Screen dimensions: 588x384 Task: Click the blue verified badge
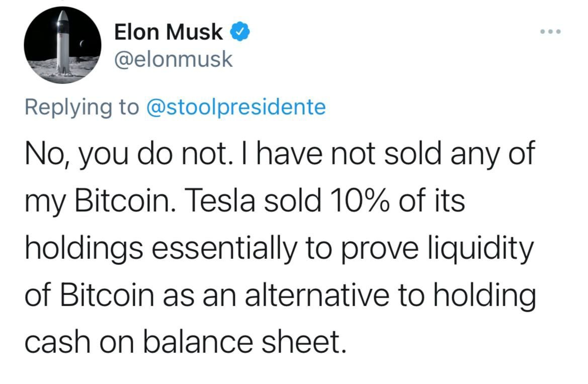(239, 32)
